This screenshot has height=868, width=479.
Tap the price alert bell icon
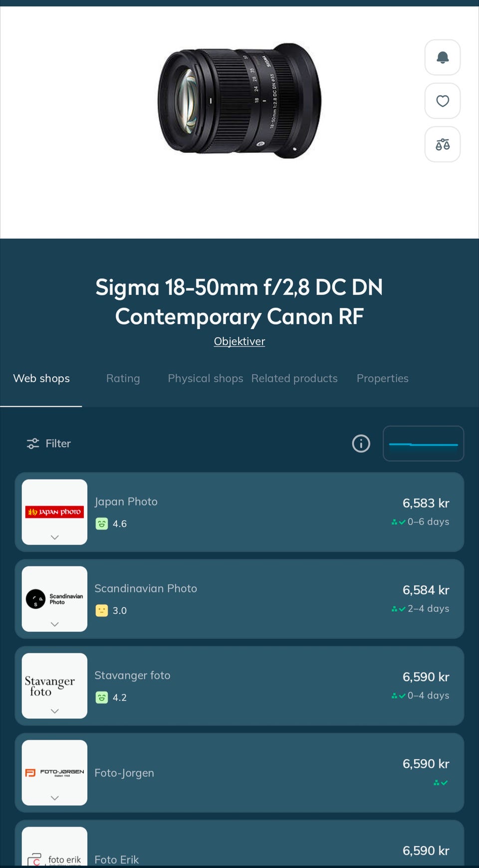pos(442,57)
